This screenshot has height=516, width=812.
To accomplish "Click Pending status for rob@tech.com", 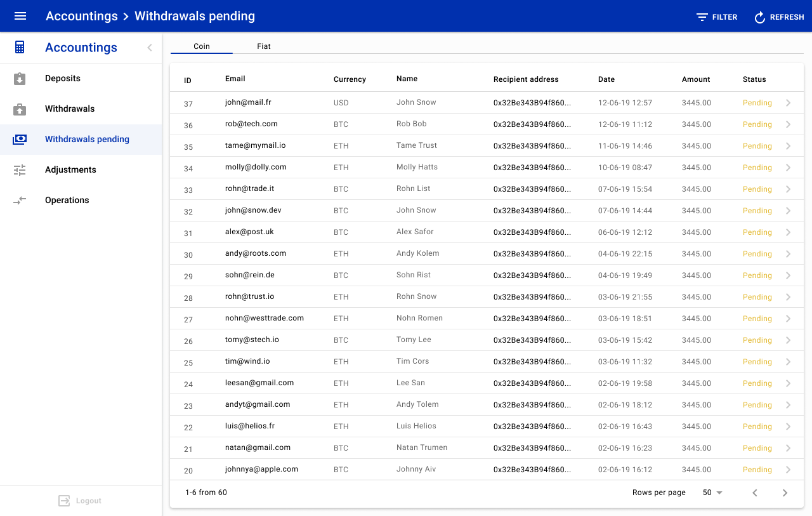I will [x=757, y=124].
